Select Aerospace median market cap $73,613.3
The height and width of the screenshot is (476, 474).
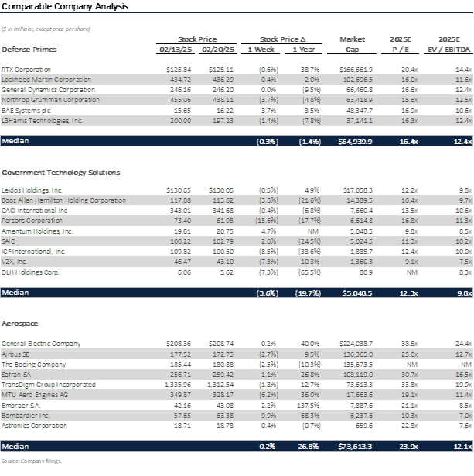355,447
